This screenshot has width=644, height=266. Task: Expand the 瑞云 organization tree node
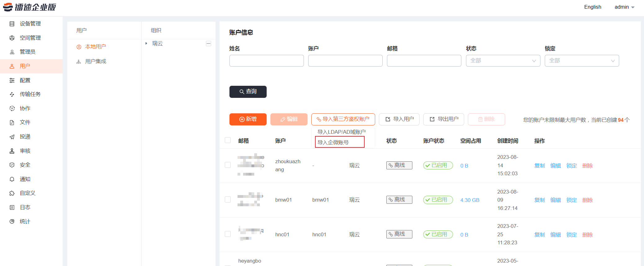coord(146,43)
